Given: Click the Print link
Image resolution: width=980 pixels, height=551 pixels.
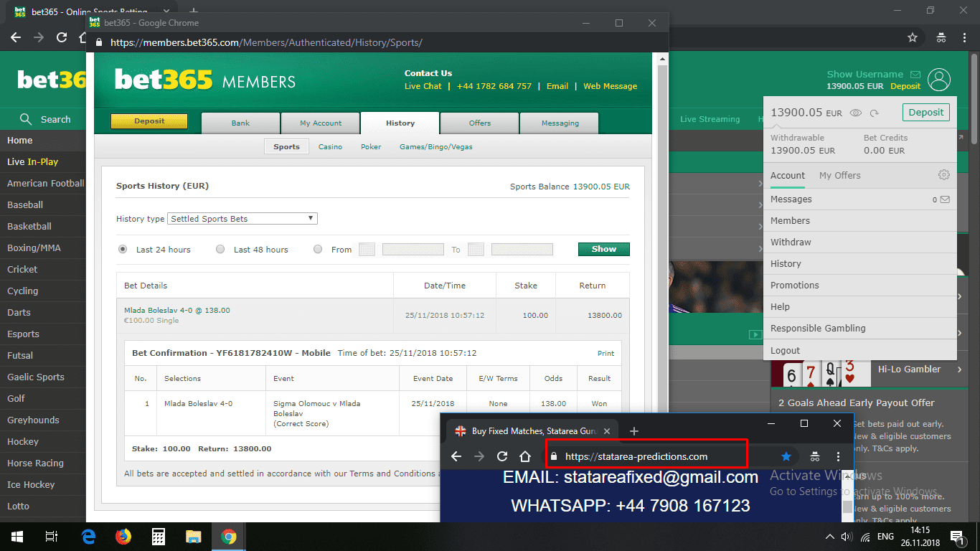Looking at the screenshot, I should pyautogui.click(x=606, y=353).
